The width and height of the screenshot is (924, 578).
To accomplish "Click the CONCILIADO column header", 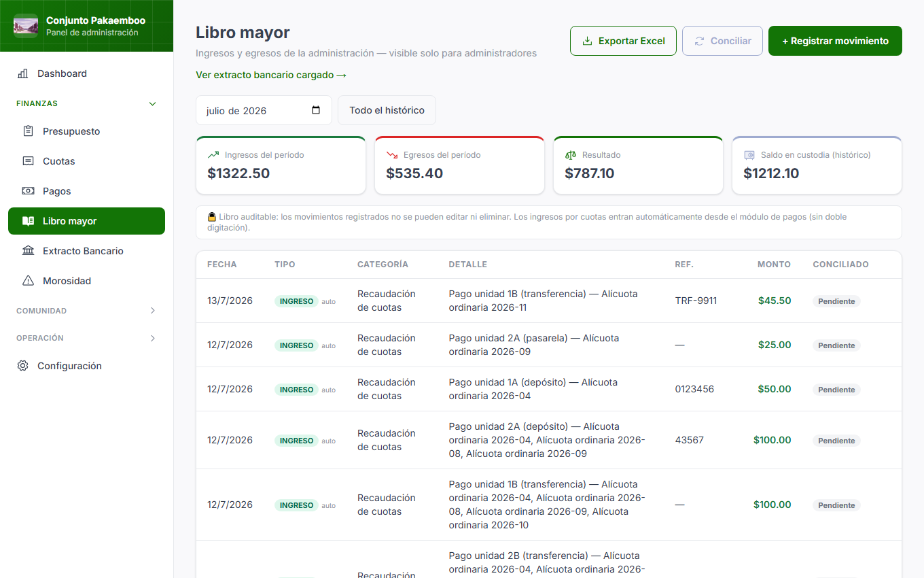I will pyautogui.click(x=840, y=265).
